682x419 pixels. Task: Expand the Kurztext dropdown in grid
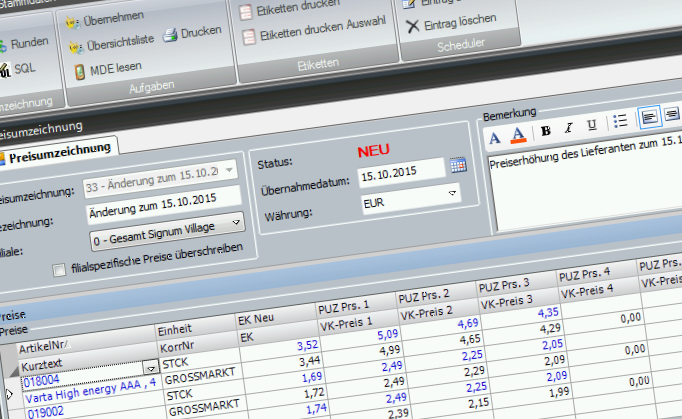pos(151,368)
